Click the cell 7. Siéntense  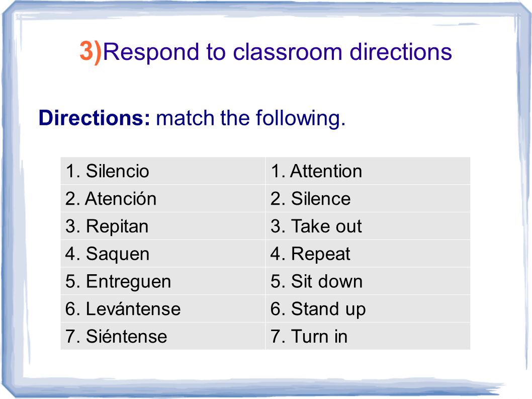[163, 336]
